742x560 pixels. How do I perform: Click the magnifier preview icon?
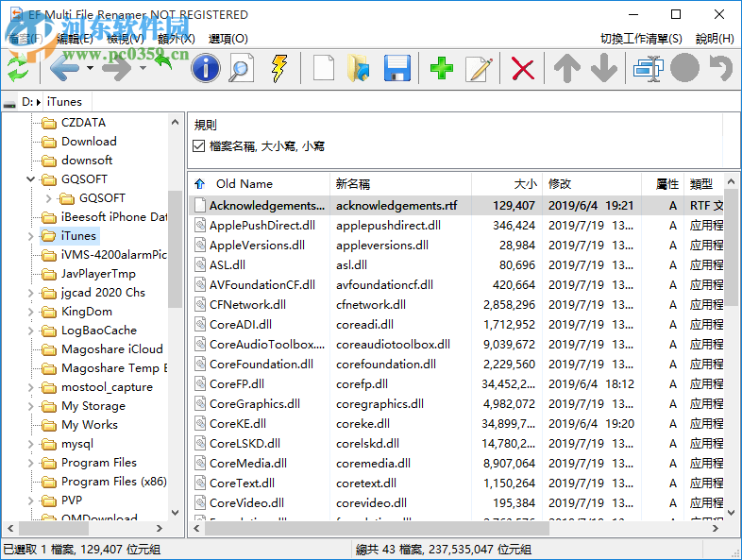coord(242,69)
